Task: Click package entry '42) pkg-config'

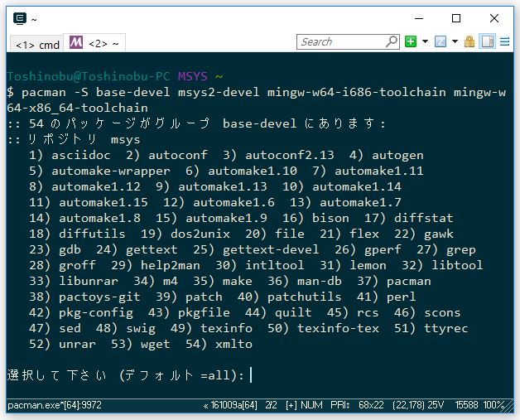Action: (x=81, y=312)
